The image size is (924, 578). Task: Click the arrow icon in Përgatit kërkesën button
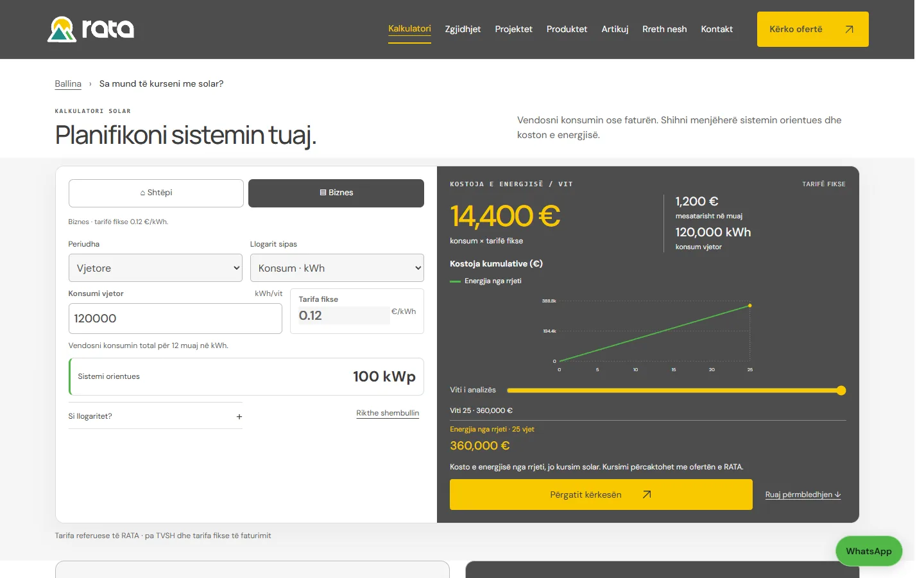tap(647, 495)
